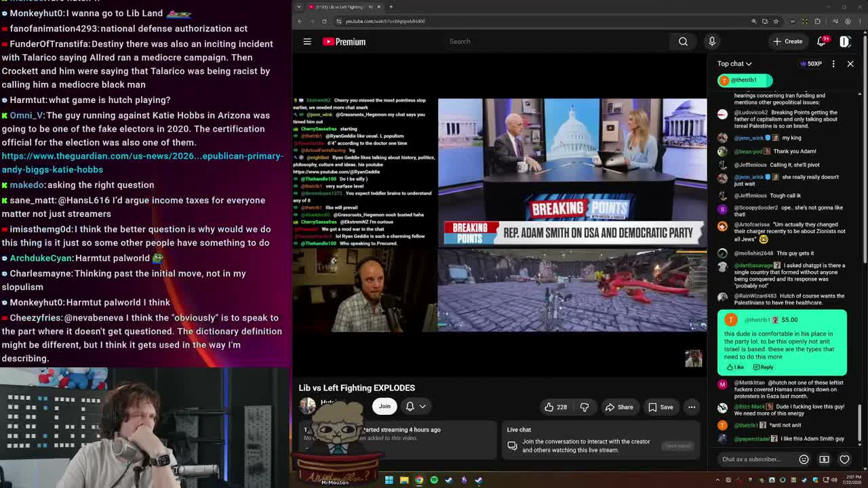Expand the browser tab search dropdown
Viewport: 868px width, 488px height.
(x=299, y=7)
